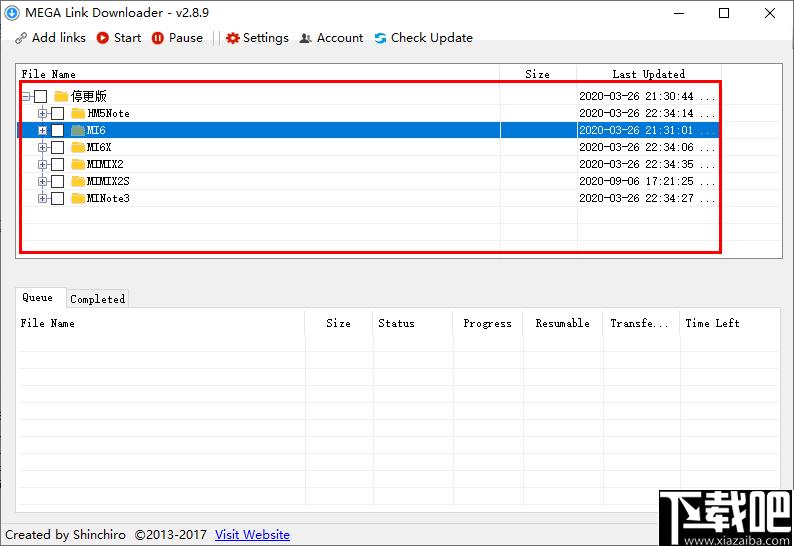Maximize the MEGA Link Downloader window

[x=724, y=13]
